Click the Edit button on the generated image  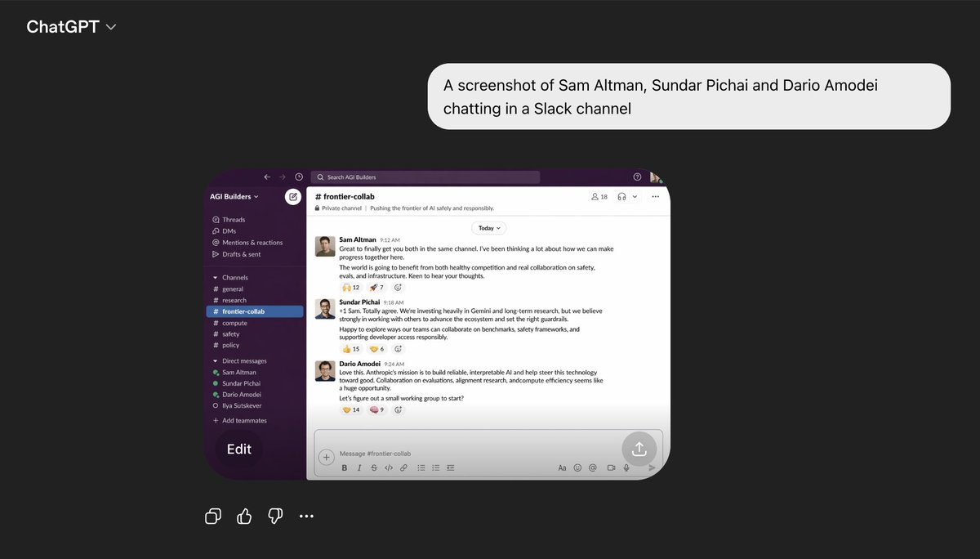tap(239, 449)
